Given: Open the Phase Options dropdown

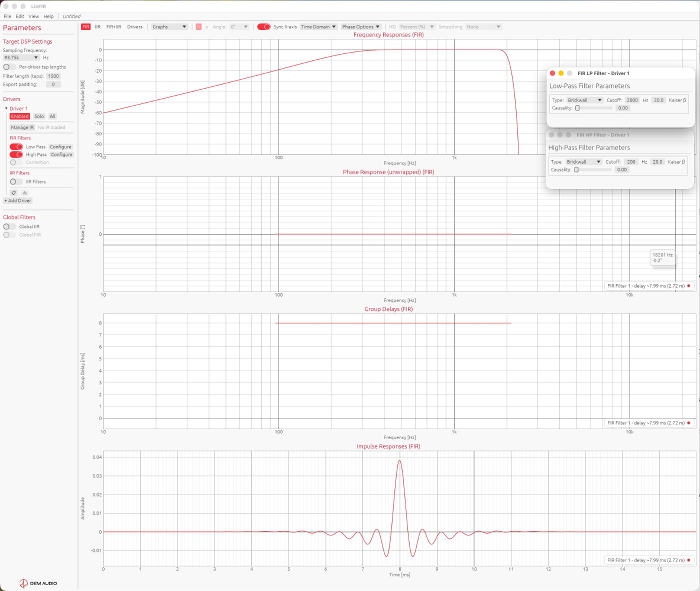Looking at the screenshot, I should (x=361, y=26).
